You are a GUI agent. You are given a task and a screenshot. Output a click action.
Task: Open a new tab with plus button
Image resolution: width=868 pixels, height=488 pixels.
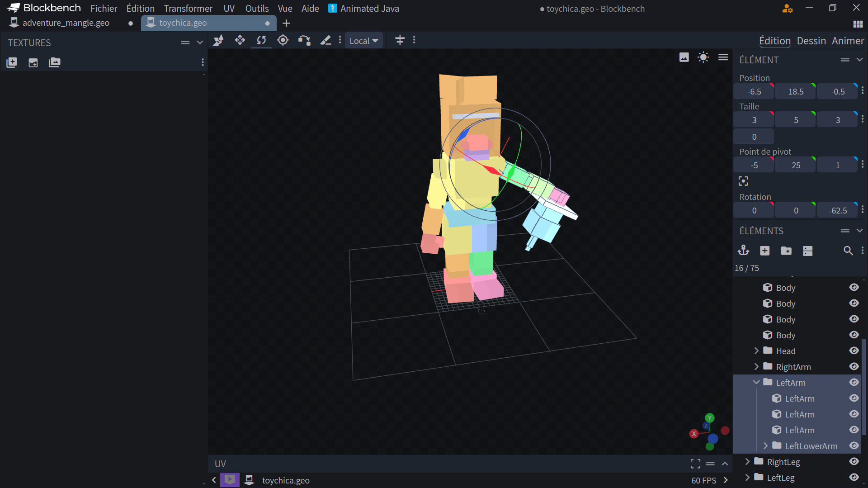(286, 23)
